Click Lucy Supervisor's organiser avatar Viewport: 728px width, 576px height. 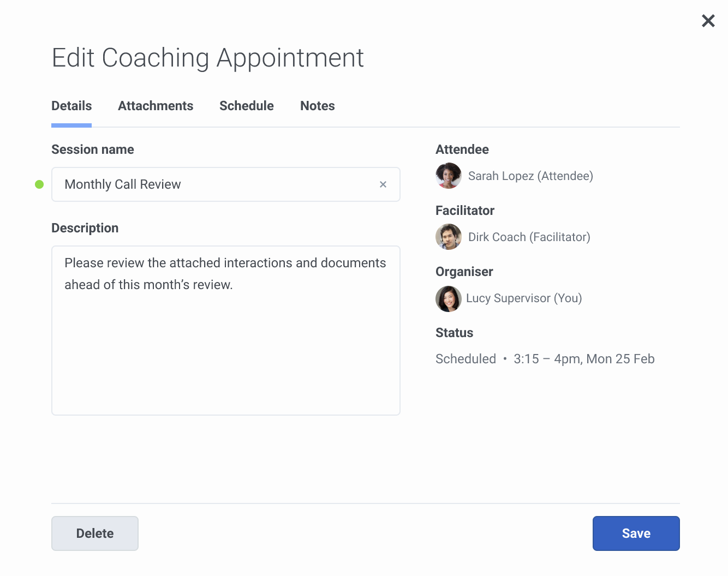(449, 298)
